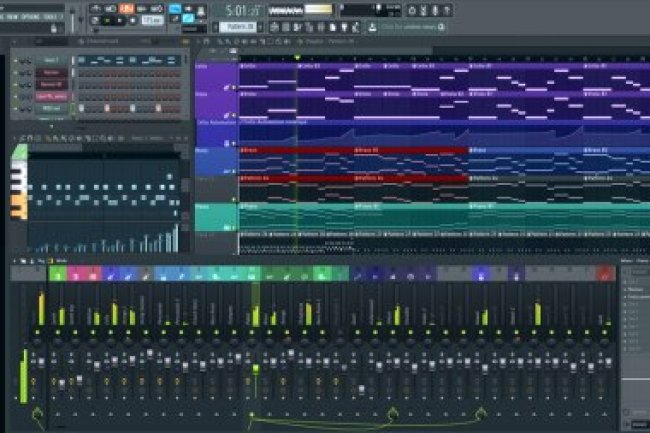650x433 pixels.
Task: Open the ? help menu
Action: point(62,17)
